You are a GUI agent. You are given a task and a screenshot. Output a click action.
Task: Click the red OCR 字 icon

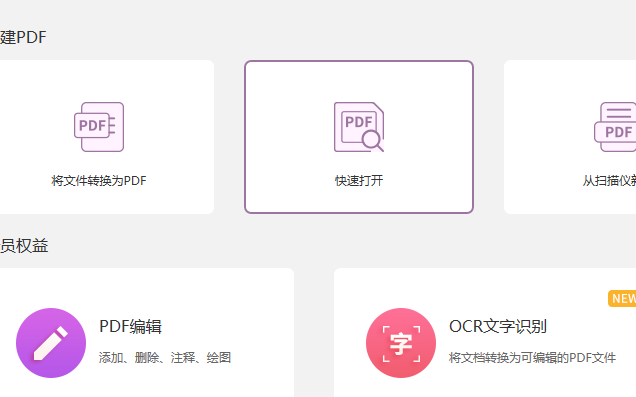coord(401,343)
